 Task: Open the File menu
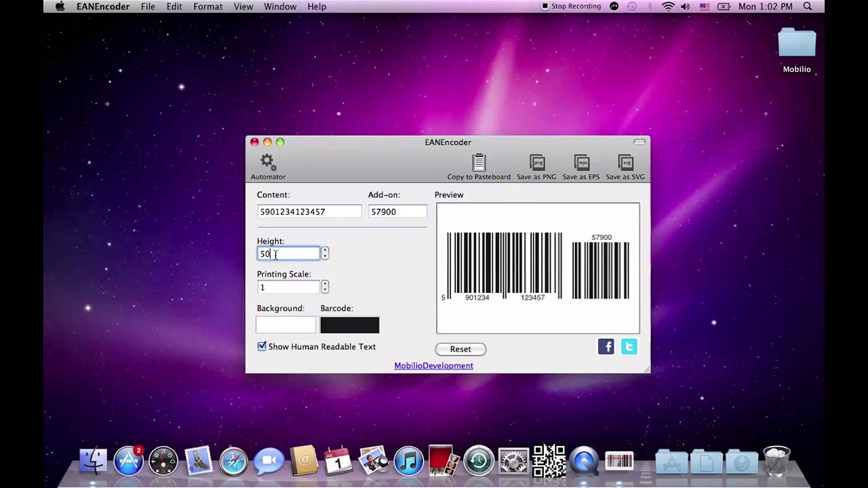(x=148, y=6)
